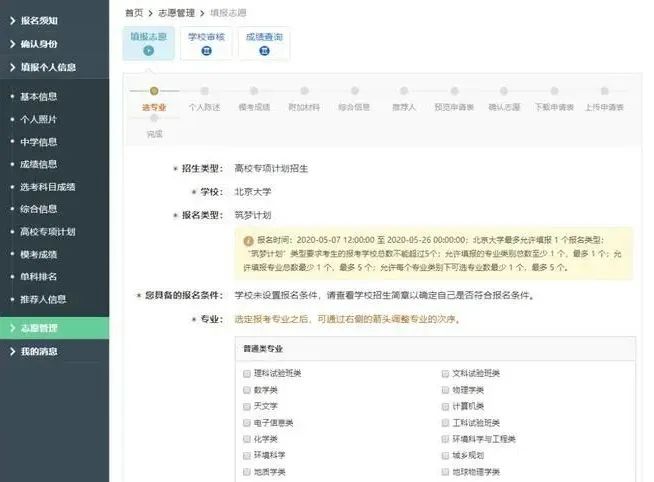Screen dimensions: 654x482
Task: Click the 附加材料 step marker
Action: coord(304,91)
